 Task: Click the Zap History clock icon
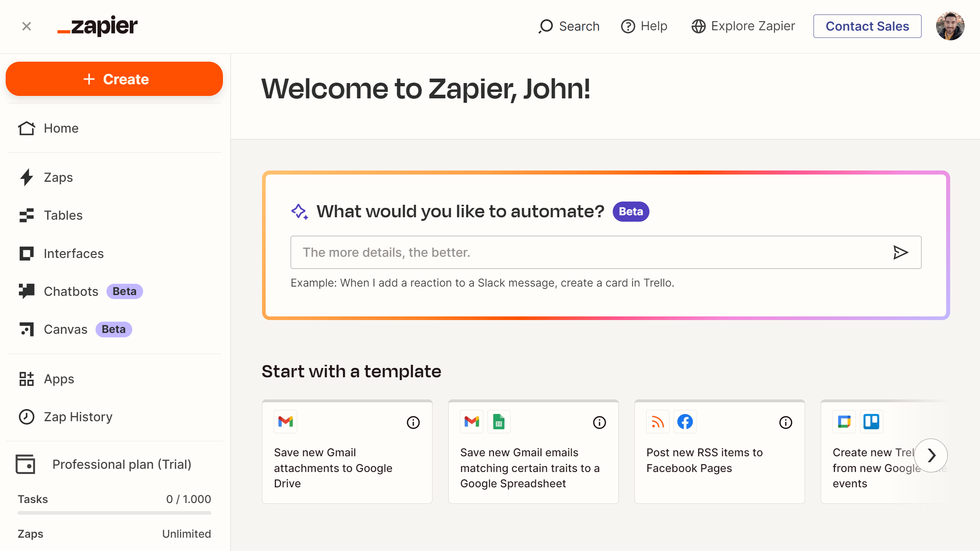pyautogui.click(x=27, y=417)
